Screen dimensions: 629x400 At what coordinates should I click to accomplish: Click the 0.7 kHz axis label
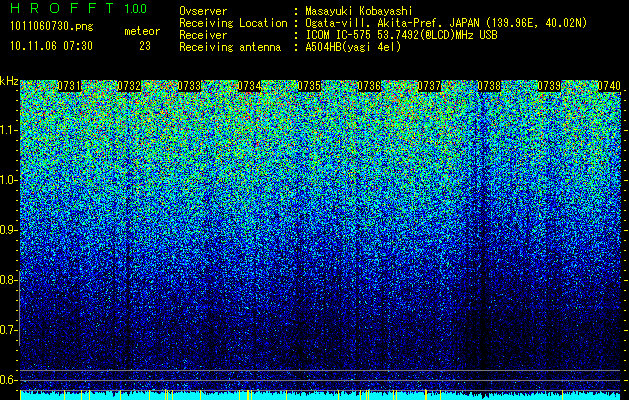[x=8, y=330]
